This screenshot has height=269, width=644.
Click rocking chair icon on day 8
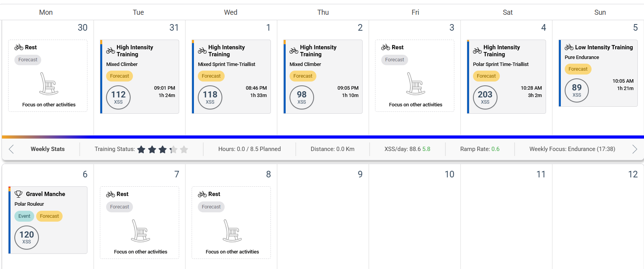232,231
